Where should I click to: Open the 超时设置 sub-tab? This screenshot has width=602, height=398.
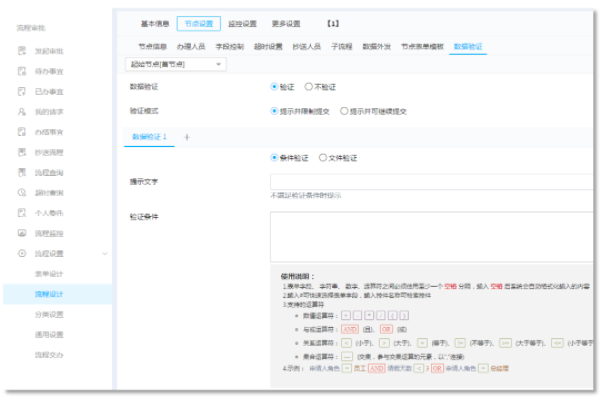268,46
